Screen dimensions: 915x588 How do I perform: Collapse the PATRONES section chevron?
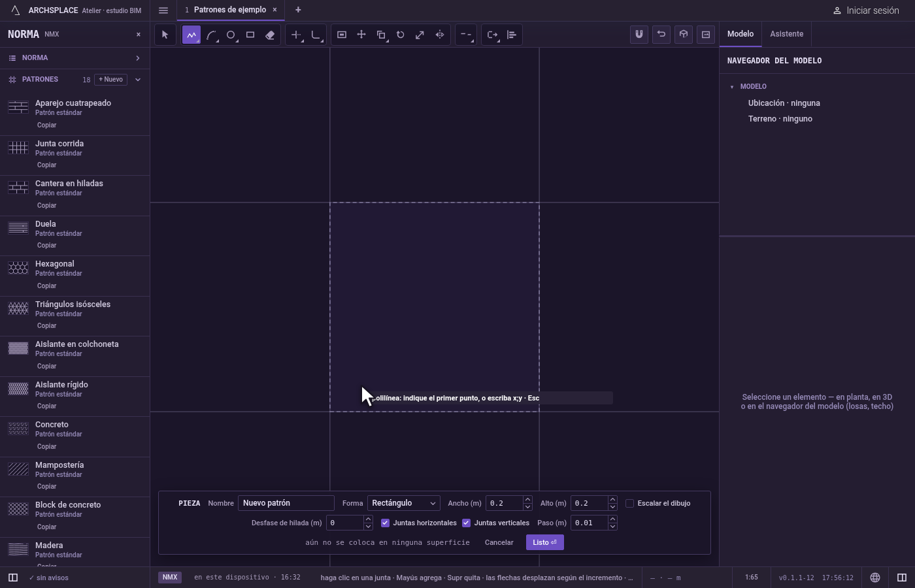137,80
